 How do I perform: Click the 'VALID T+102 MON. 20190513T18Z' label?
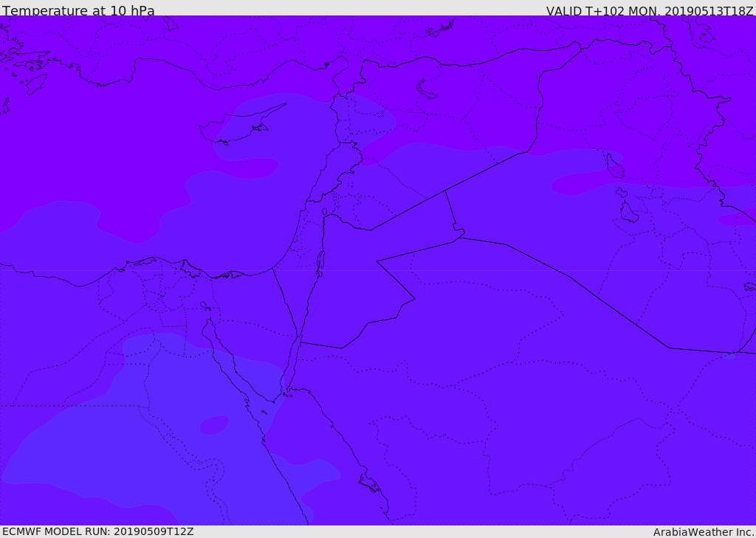coord(650,10)
